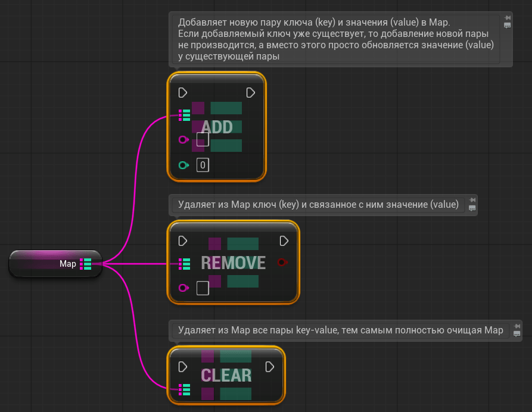Image resolution: width=532 pixels, height=412 pixels.
Task: Click the comment bubble icon on the ADD tooltip
Action: tap(508, 26)
